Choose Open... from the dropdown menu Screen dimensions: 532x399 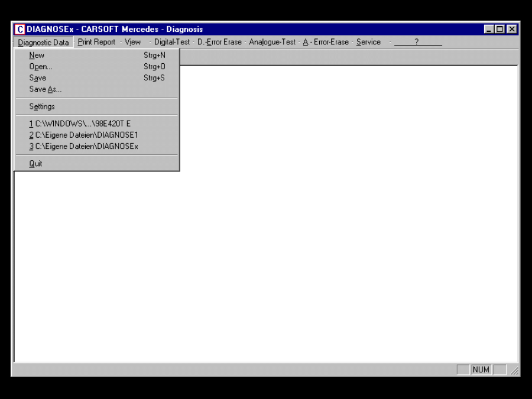coord(41,67)
